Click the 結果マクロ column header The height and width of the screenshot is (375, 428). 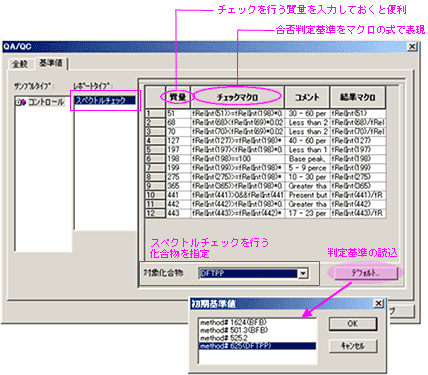tap(358, 97)
